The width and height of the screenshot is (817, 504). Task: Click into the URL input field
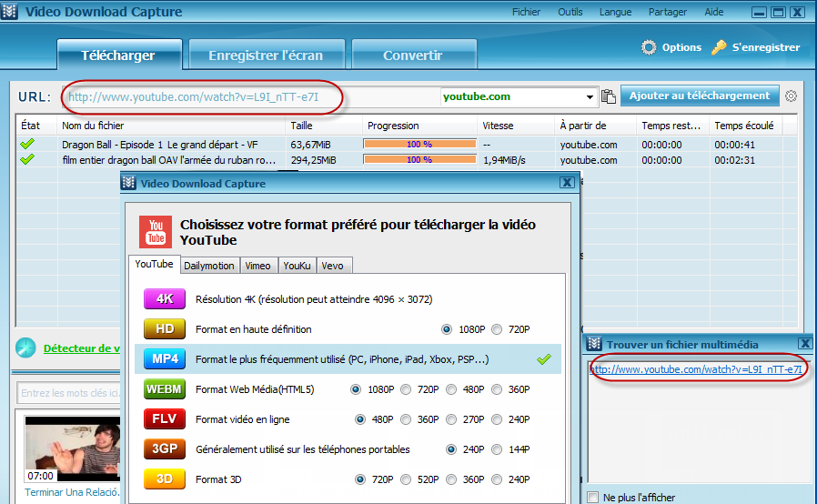click(x=252, y=97)
